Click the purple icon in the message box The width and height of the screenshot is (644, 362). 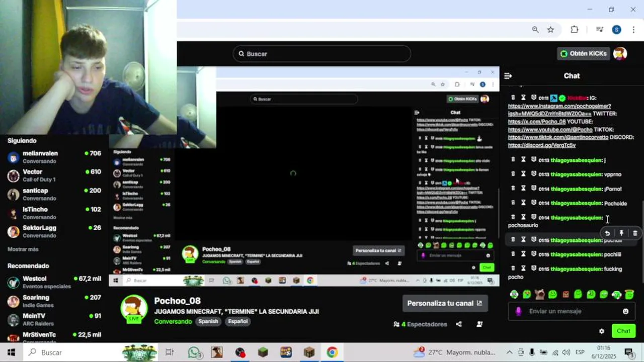pos(518,311)
